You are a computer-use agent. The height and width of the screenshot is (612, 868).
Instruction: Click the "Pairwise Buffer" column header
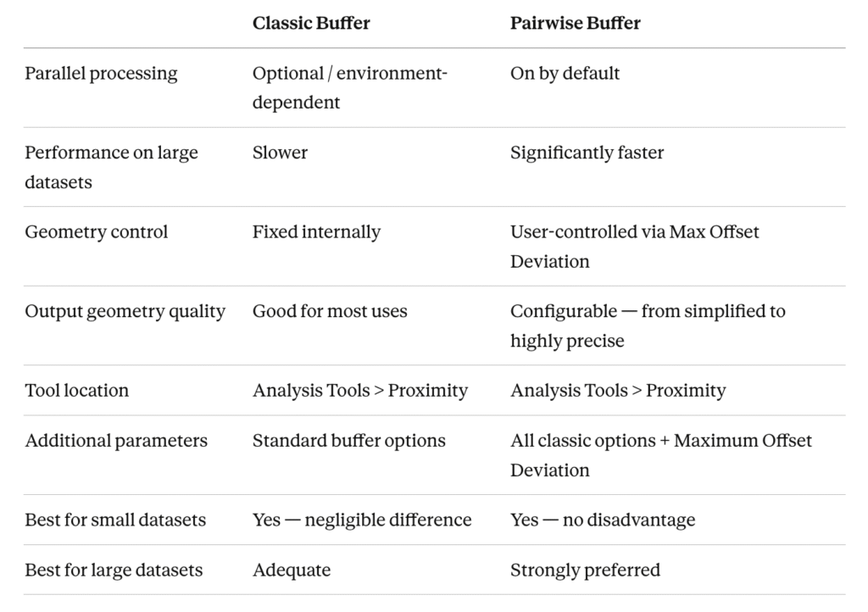575,23
